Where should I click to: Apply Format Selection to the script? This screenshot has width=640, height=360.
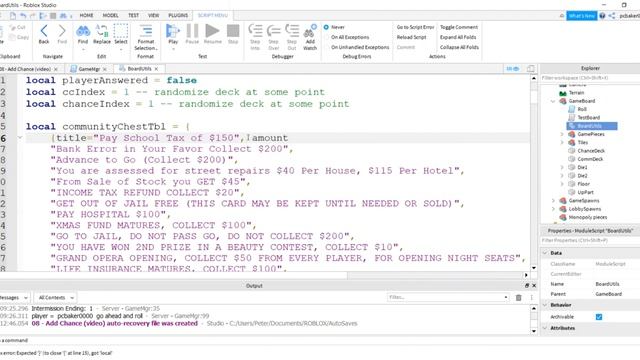click(146, 37)
